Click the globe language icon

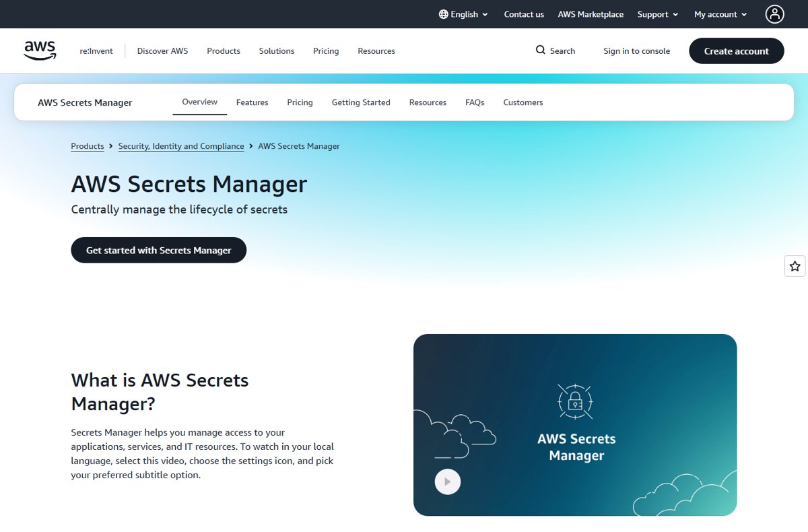[443, 14]
